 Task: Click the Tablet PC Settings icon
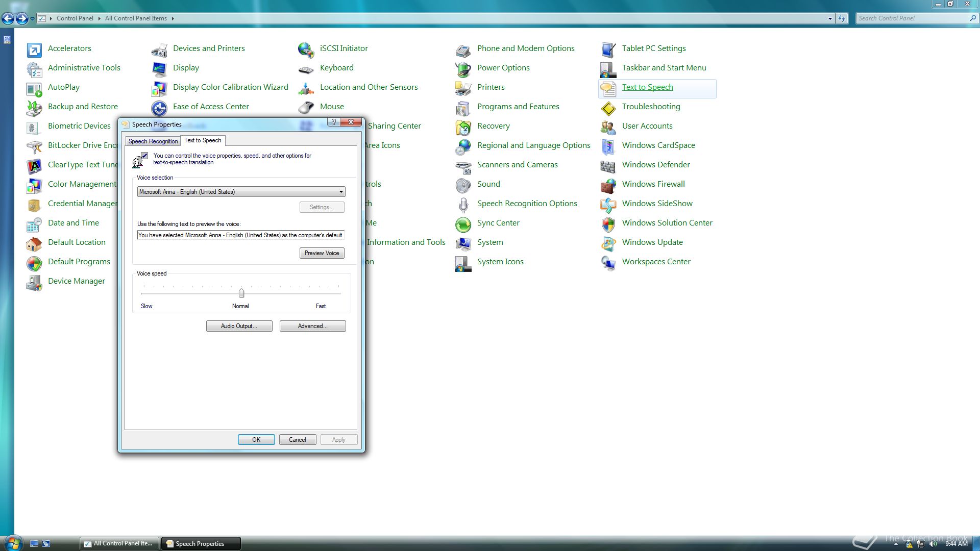[608, 49]
